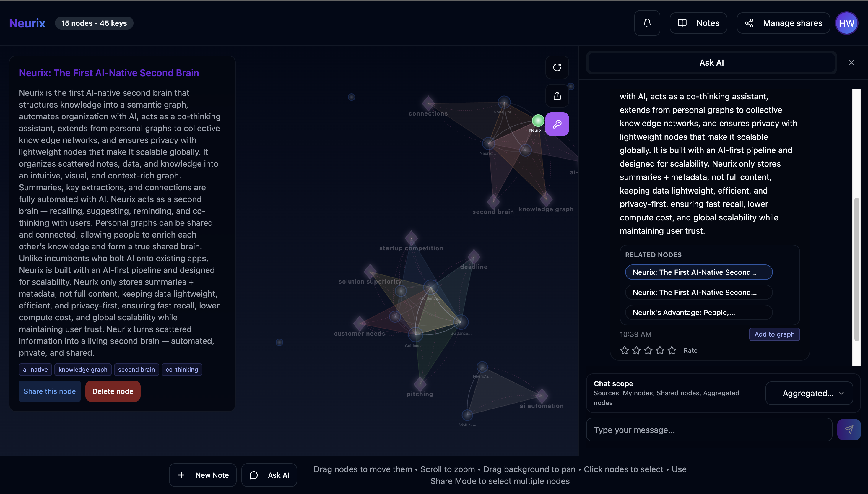Click Share this node
The height and width of the screenshot is (494, 868).
pos(50,391)
